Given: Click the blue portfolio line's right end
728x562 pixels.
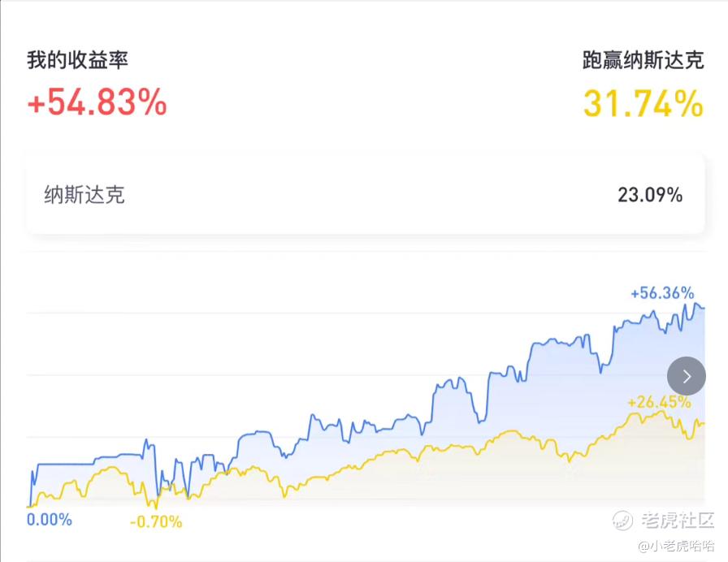Looking at the screenshot, I should tap(703, 308).
